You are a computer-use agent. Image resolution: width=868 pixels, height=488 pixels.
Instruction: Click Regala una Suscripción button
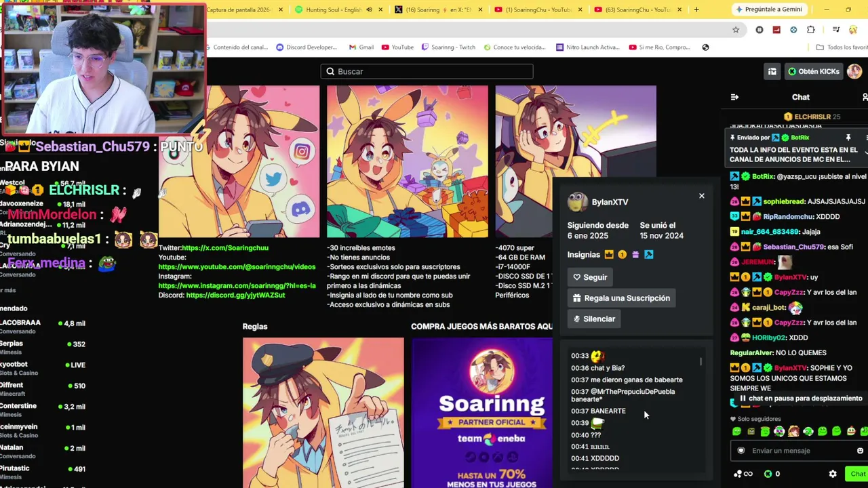(x=621, y=298)
